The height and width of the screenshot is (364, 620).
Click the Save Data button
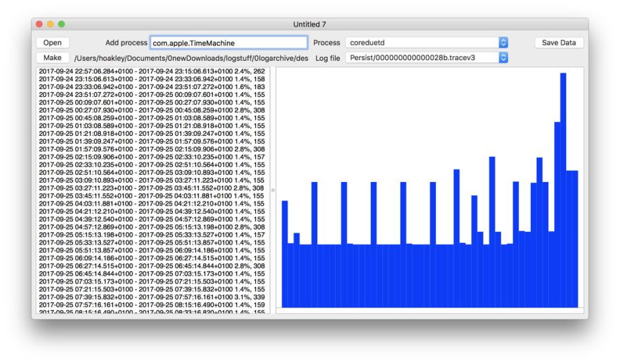559,43
